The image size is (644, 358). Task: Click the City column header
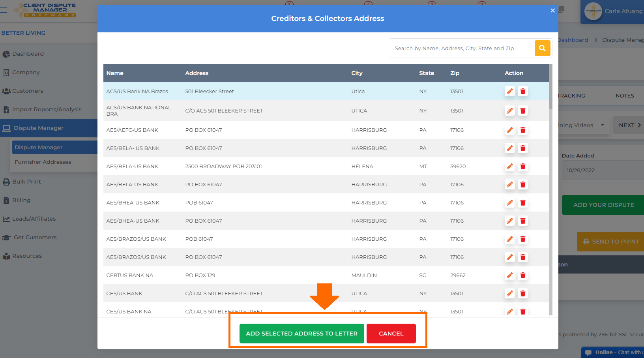(x=357, y=73)
